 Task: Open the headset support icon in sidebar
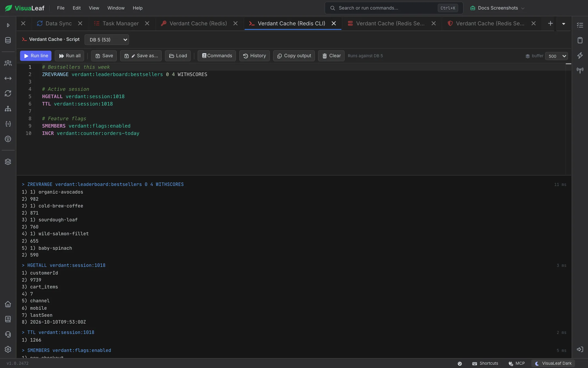pyautogui.click(x=8, y=334)
